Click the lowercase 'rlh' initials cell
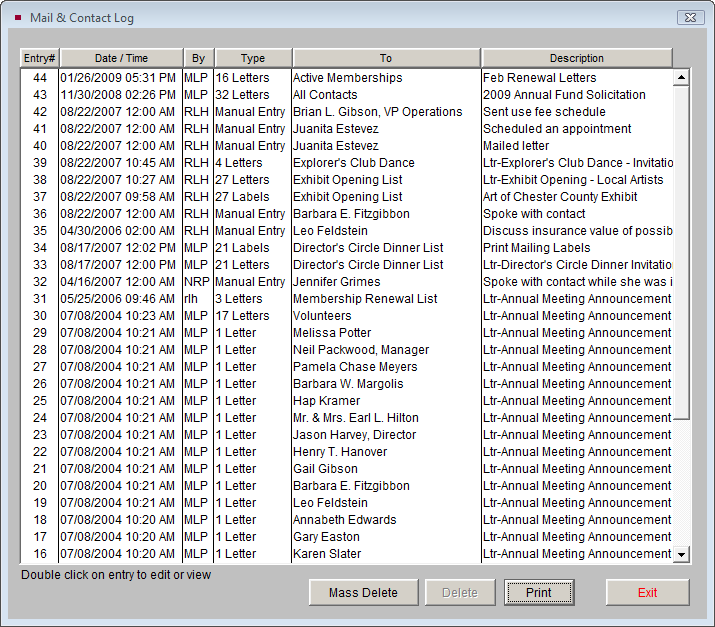Image resolution: width=715 pixels, height=627 pixels. pyautogui.click(x=191, y=299)
